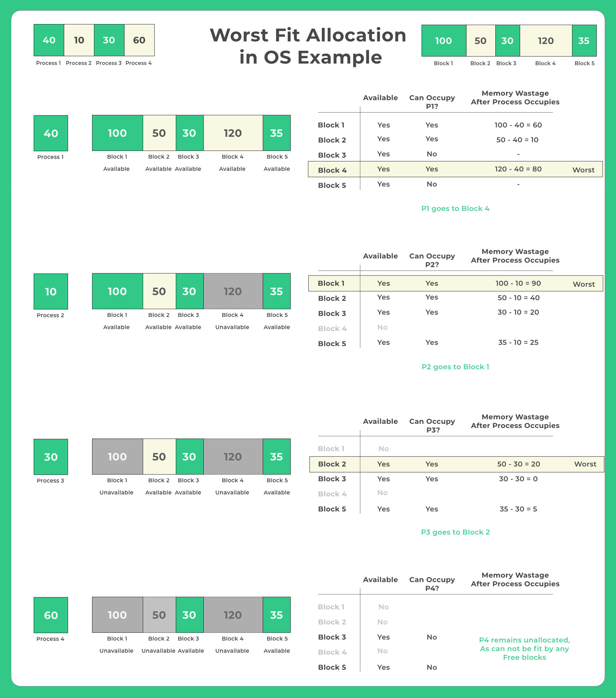This screenshot has width=616, height=698.
Task: Expand the highlighted Block 4 table row
Action: (x=456, y=169)
